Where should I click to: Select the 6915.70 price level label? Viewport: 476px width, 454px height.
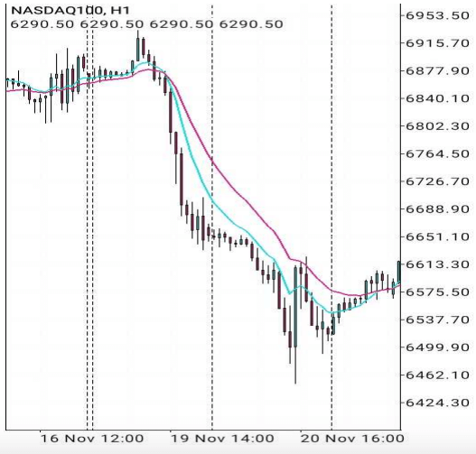coord(437,43)
